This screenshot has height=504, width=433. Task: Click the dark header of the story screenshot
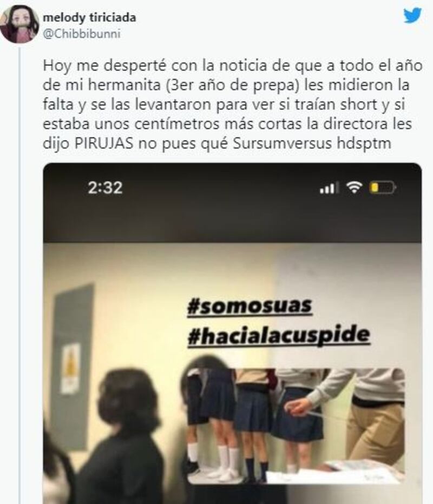point(232,203)
